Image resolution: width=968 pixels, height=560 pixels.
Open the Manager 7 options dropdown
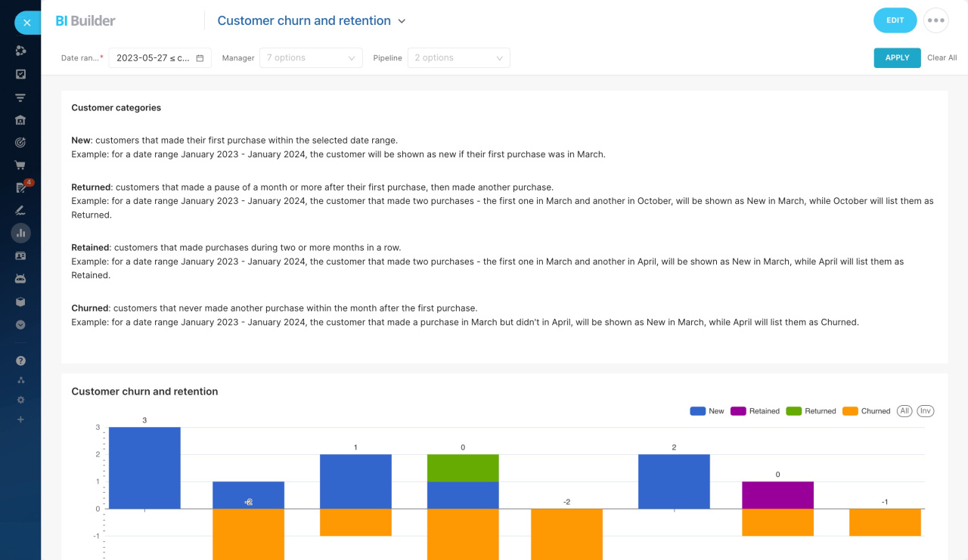tap(311, 57)
